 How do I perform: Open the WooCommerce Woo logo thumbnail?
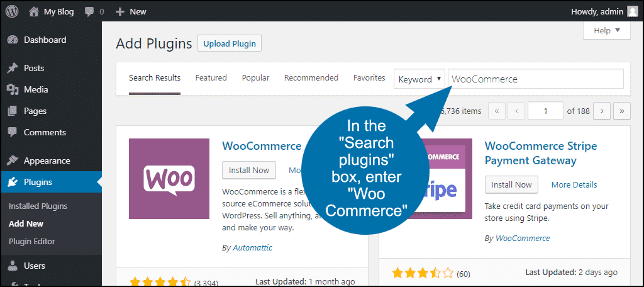169,179
